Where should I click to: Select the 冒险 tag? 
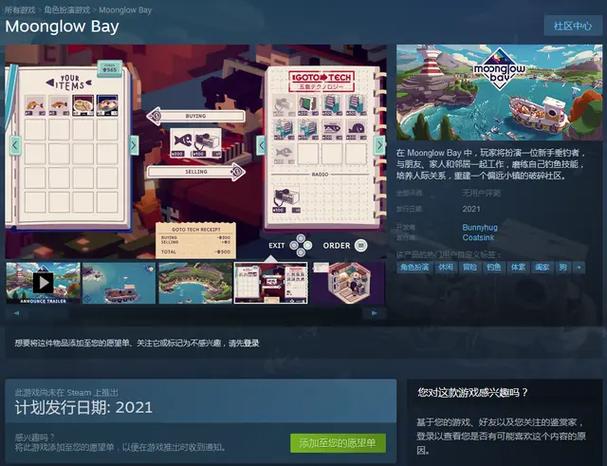[470, 267]
